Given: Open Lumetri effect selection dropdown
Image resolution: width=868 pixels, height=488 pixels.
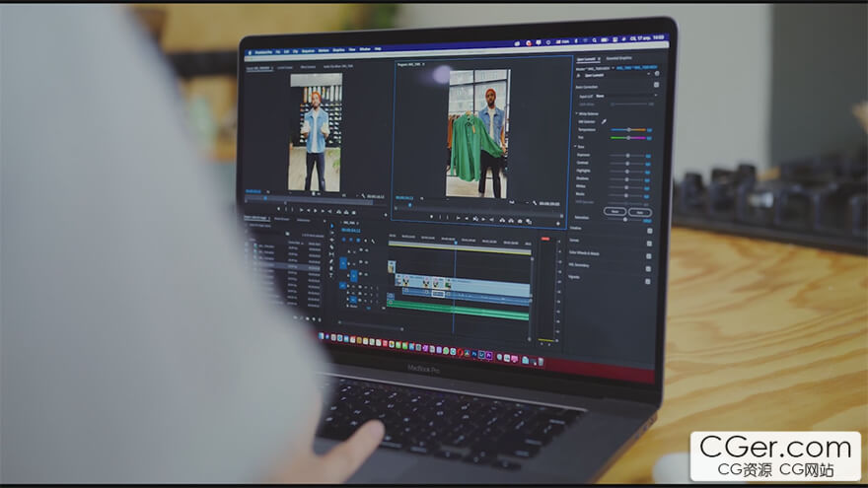Looking at the screenshot, I should click(649, 74).
